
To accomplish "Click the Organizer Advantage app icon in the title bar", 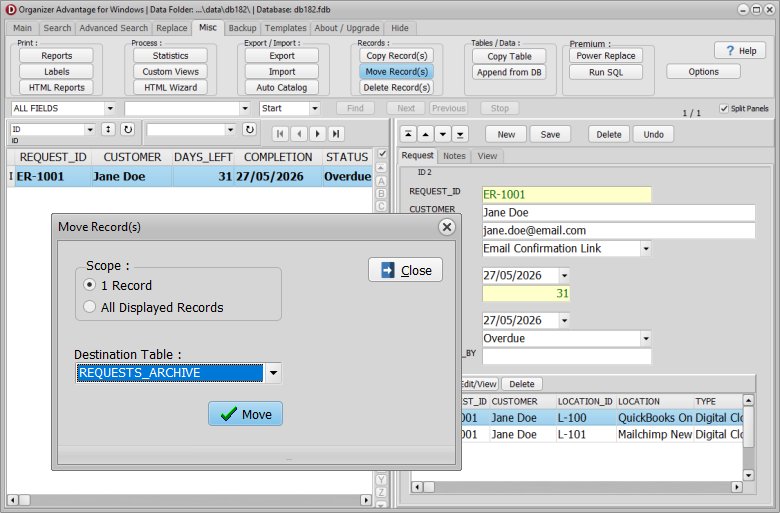I will tap(10, 9).
